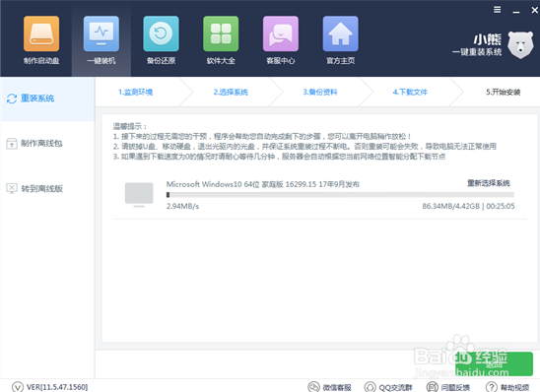Click the download progress bar

click(340, 195)
